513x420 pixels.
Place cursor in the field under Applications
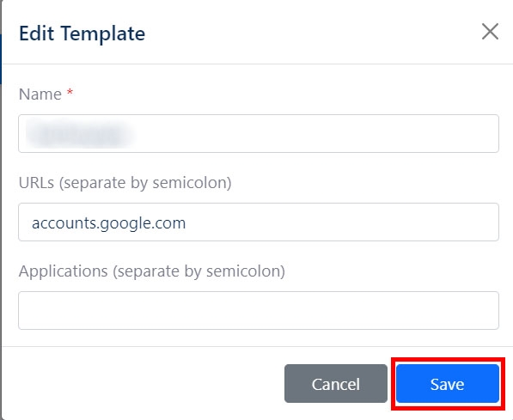[259, 310]
